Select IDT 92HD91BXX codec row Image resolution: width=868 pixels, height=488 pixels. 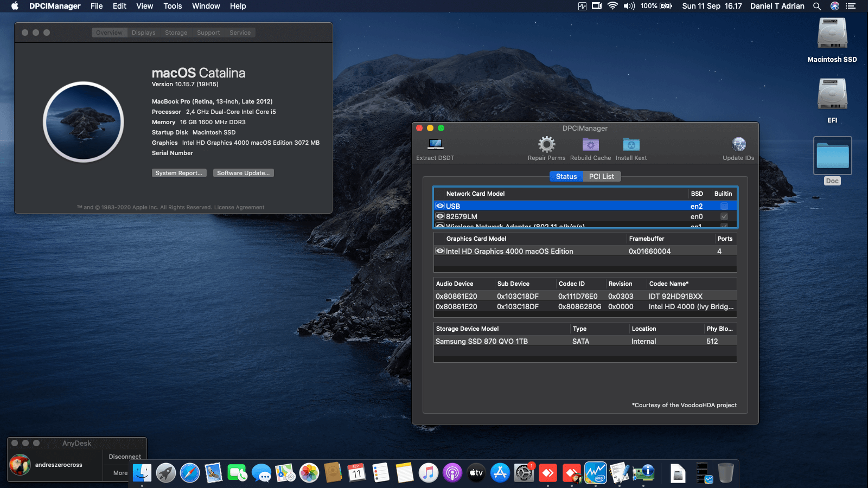click(x=585, y=296)
